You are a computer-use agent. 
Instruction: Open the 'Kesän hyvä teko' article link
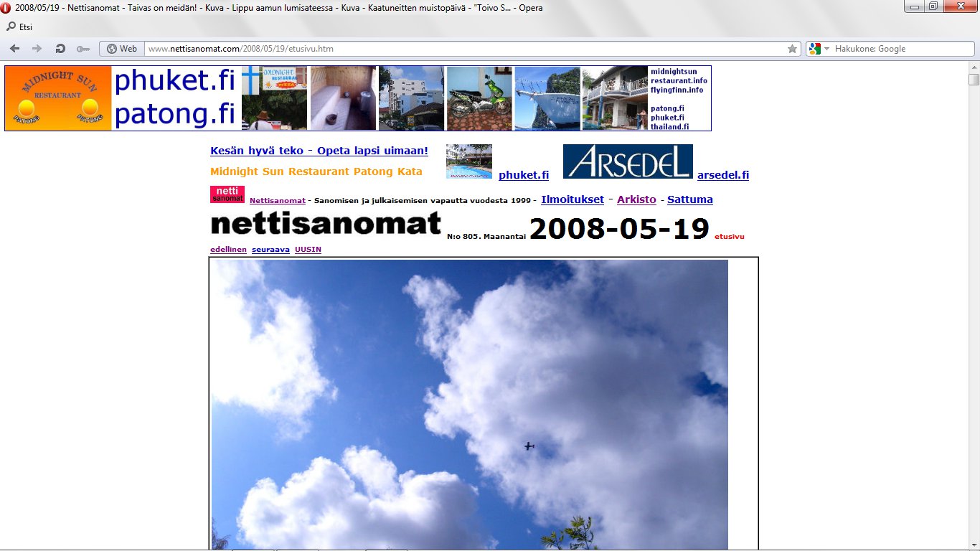coord(319,151)
